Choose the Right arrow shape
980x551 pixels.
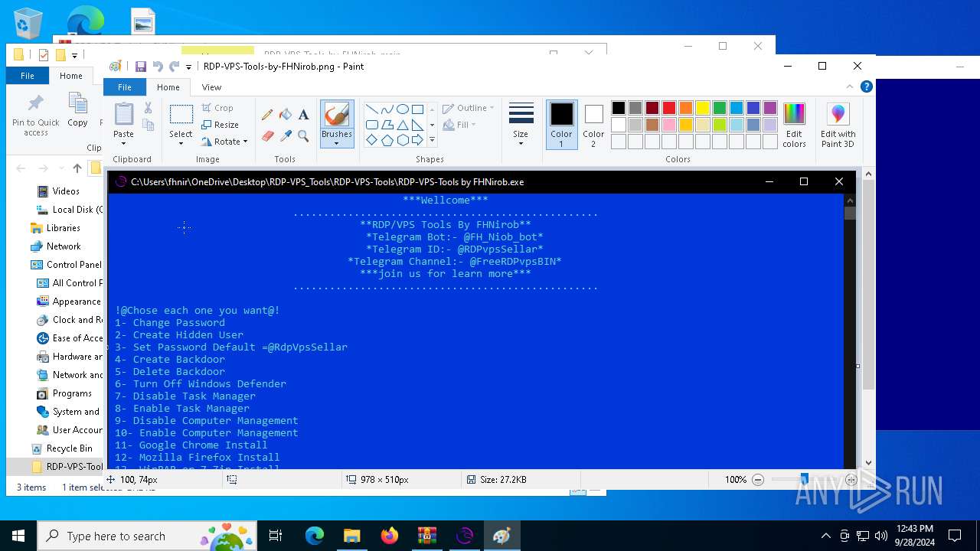click(418, 140)
